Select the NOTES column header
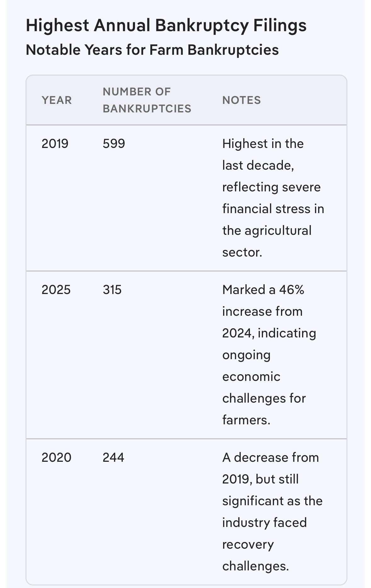 point(241,100)
